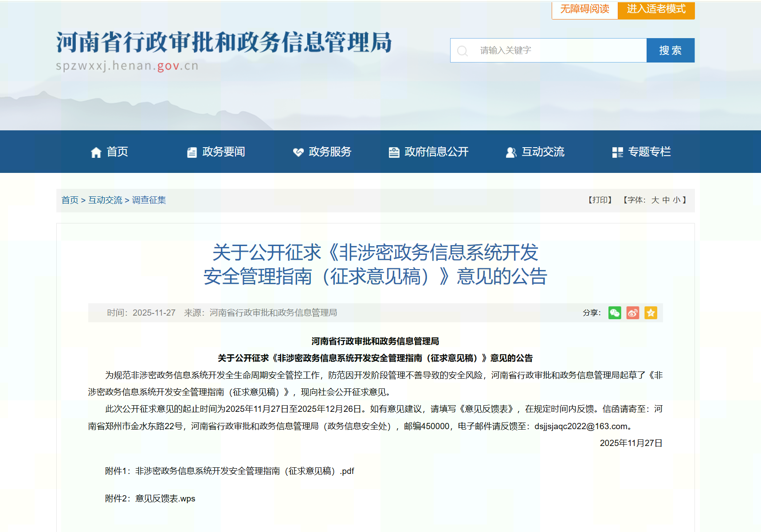Share article via WeChat icon
Image resolution: width=761 pixels, height=532 pixels.
pos(614,313)
